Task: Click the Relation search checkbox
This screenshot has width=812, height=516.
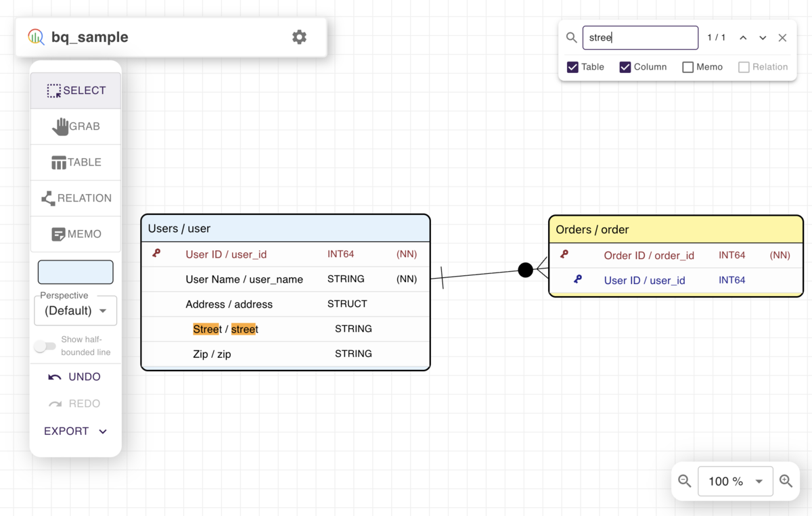Action: click(x=744, y=67)
